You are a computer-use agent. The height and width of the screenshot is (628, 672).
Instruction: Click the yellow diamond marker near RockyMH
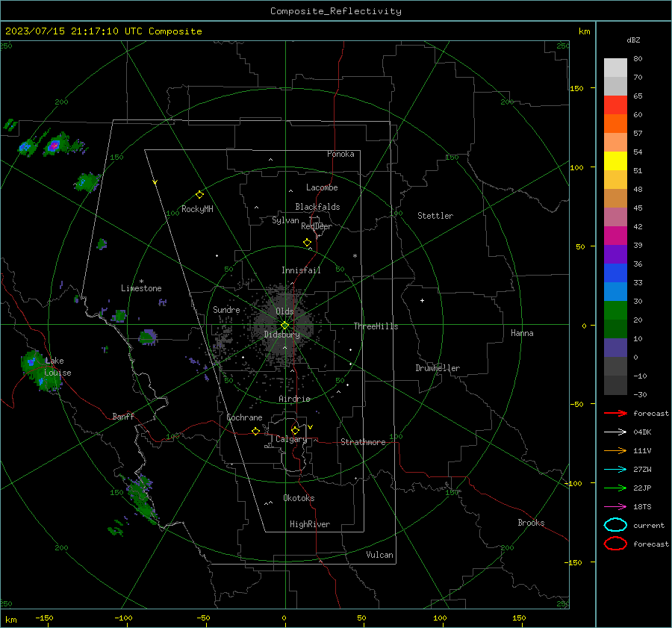199,195
